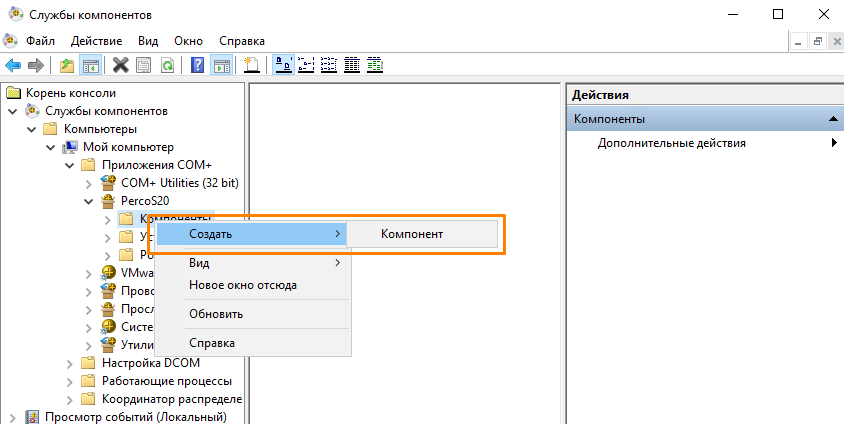This screenshot has width=844, height=424.
Task: Open the Действие menu
Action: [x=96, y=41]
